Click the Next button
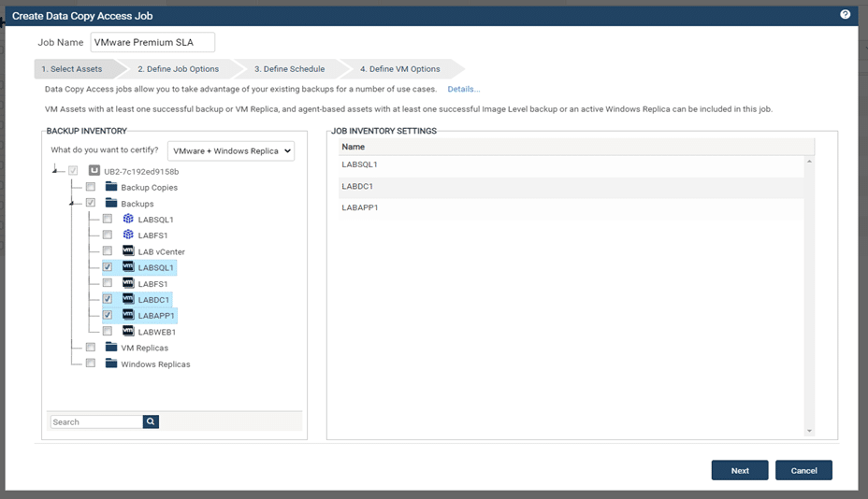The height and width of the screenshot is (499, 868). coord(740,470)
